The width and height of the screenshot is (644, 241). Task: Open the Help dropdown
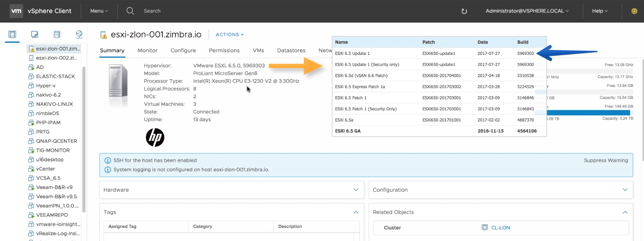pyautogui.click(x=600, y=11)
